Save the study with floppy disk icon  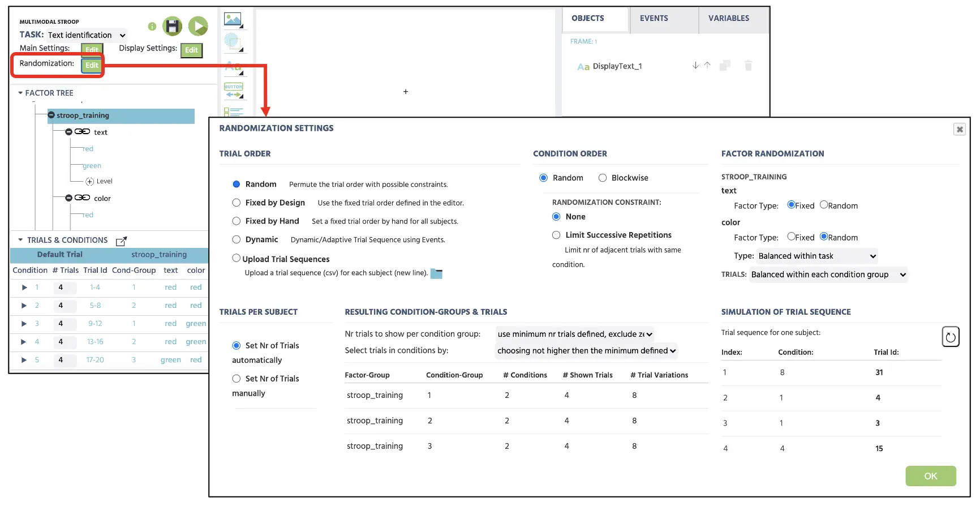173,26
